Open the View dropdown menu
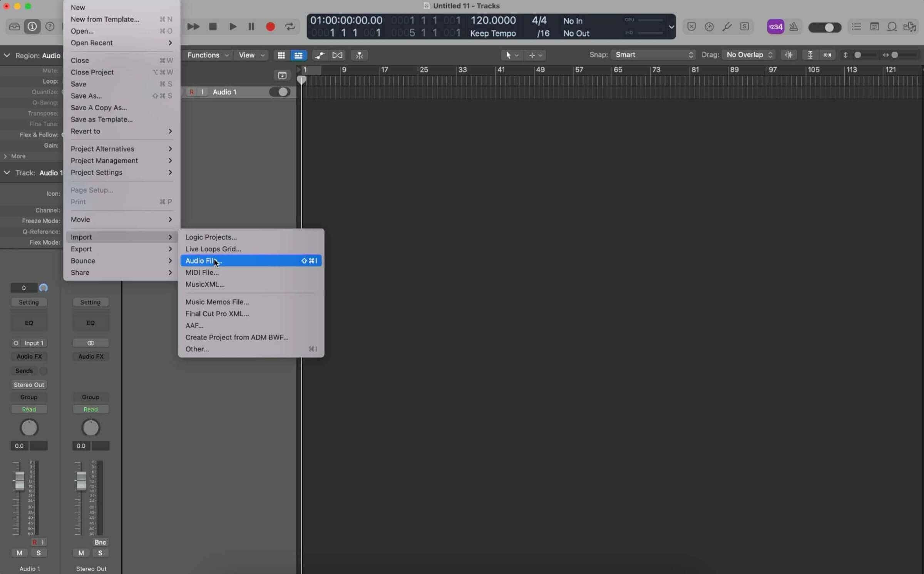Image resolution: width=924 pixels, height=574 pixels. click(251, 55)
